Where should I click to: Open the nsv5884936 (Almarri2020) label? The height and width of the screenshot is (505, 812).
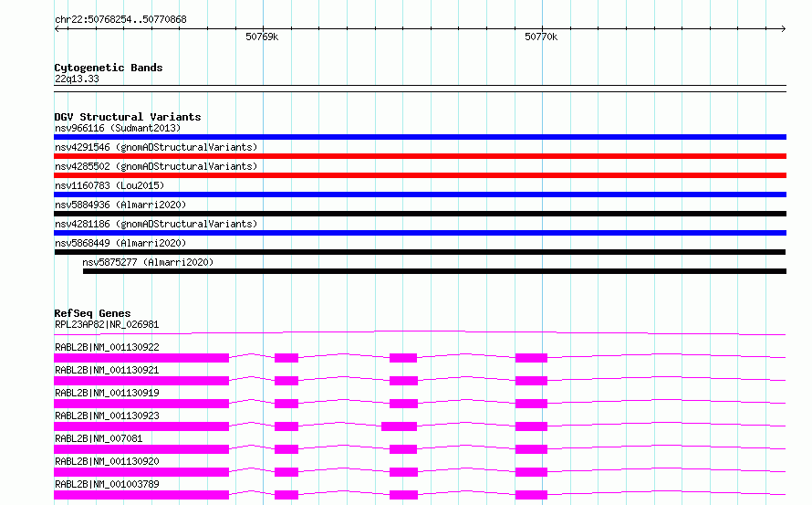[x=120, y=205]
